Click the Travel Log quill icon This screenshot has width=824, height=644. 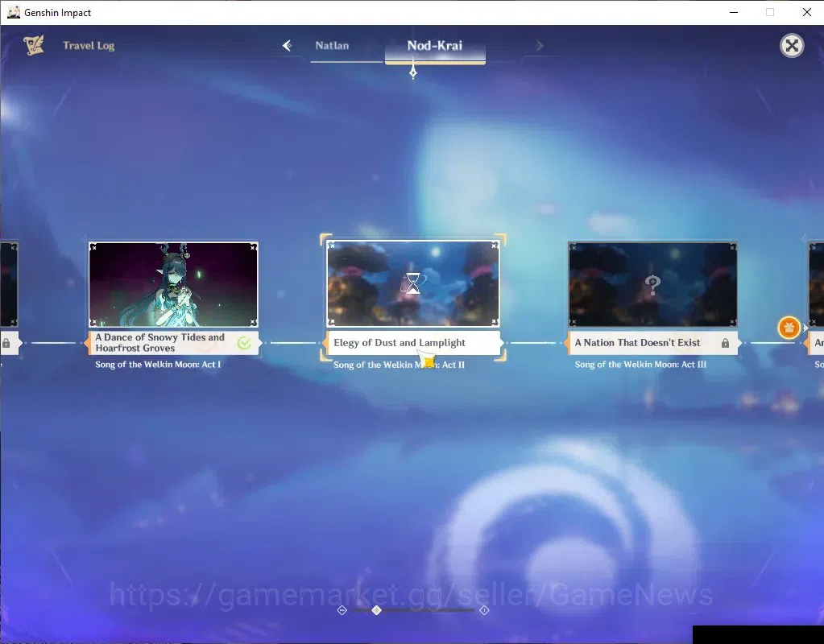pyautogui.click(x=34, y=45)
